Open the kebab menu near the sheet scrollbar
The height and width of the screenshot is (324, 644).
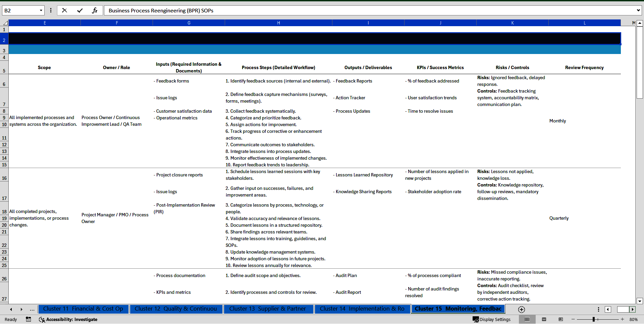pos(598,309)
